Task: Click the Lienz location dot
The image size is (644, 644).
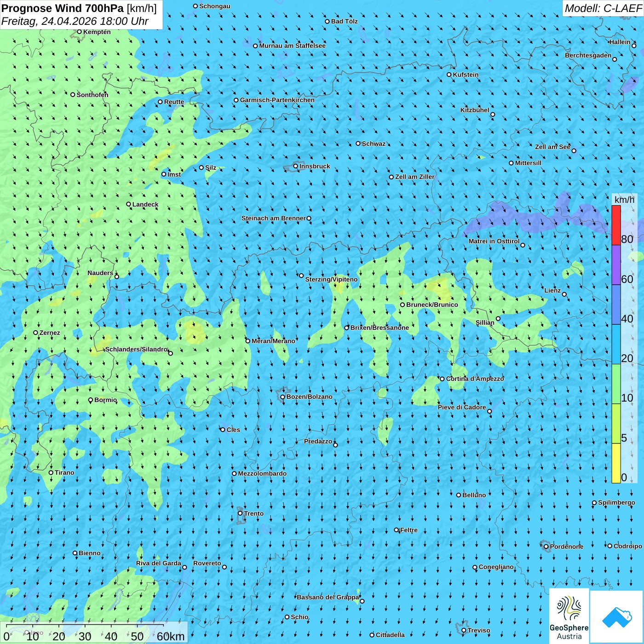Action: 564,294
